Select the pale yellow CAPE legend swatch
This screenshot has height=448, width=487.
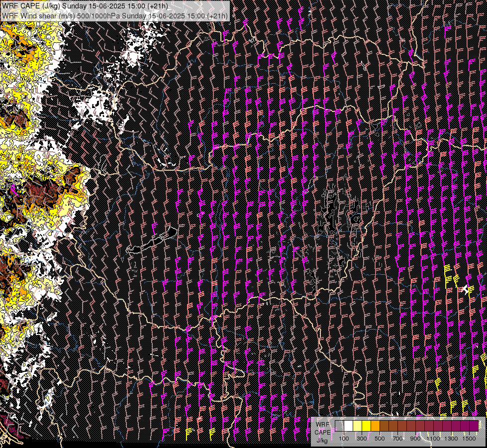click(x=358, y=426)
